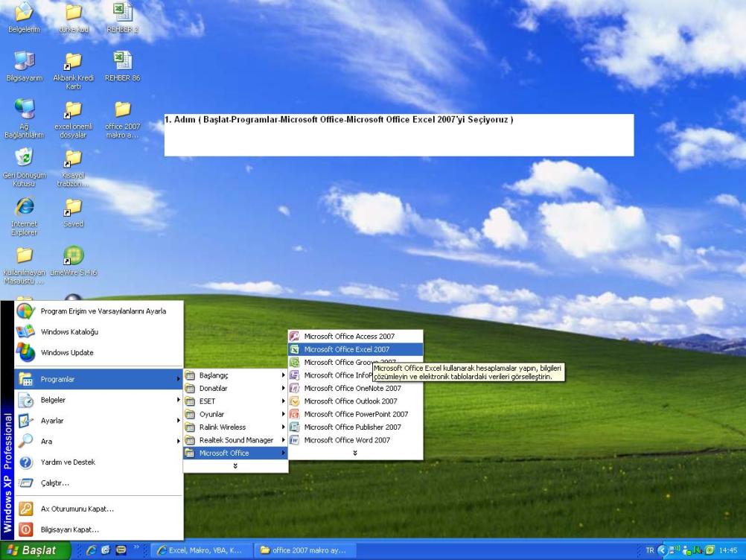Switch to office 2007 makro ay... taskbar window

pyautogui.click(x=305, y=550)
